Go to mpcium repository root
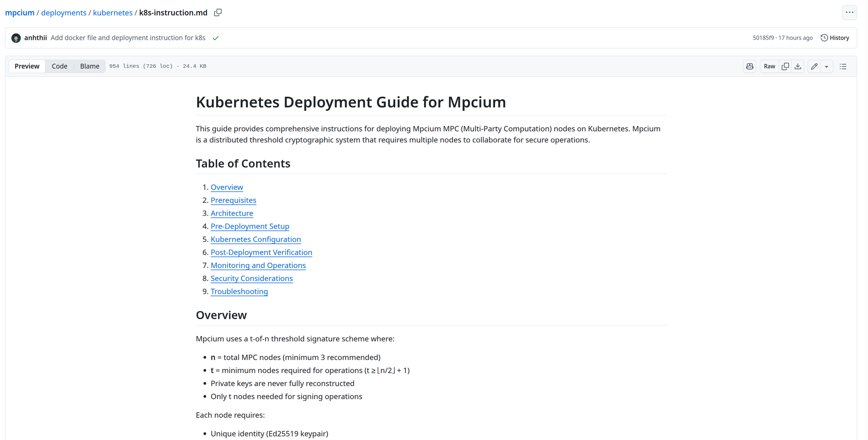The height and width of the screenshot is (440, 868). click(20, 13)
